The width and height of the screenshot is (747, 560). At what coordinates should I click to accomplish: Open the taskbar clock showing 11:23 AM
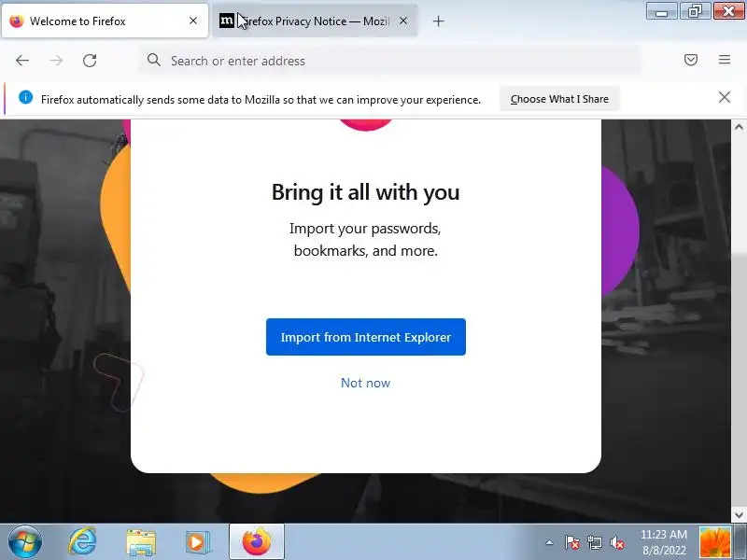[664, 542]
